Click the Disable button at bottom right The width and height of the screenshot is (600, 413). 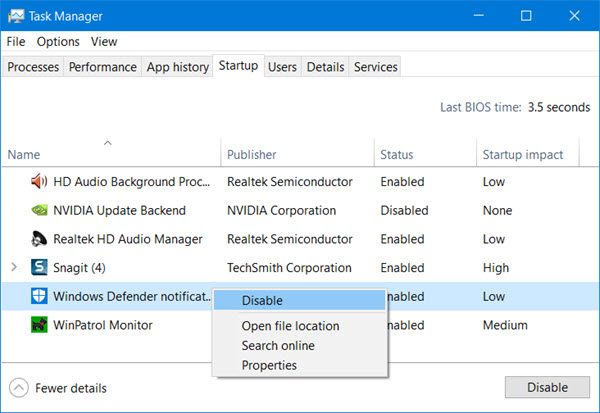[547, 387]
